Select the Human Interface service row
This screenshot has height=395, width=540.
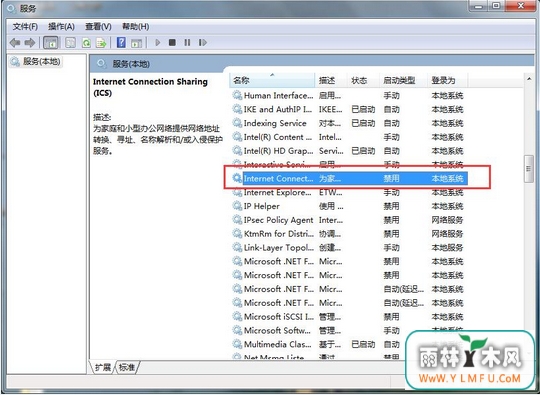pyautogui.click(x=349, y=95)
